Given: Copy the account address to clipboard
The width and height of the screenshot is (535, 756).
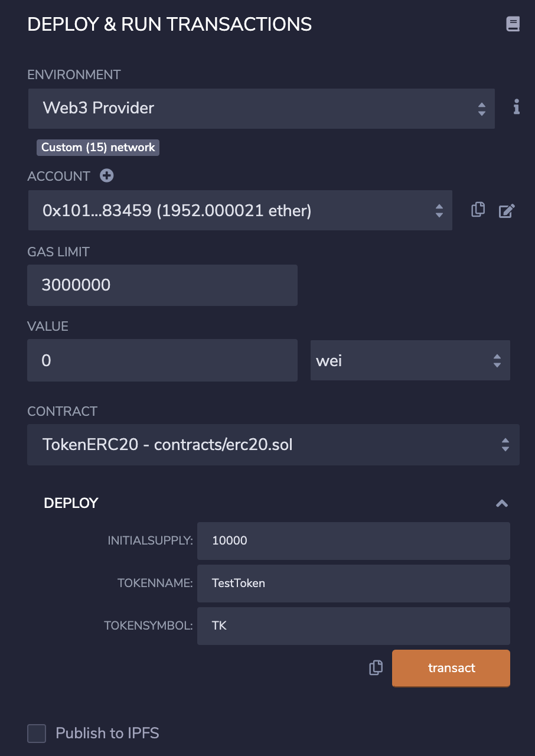Looking at the screenshot, I should tap(478, 210).
